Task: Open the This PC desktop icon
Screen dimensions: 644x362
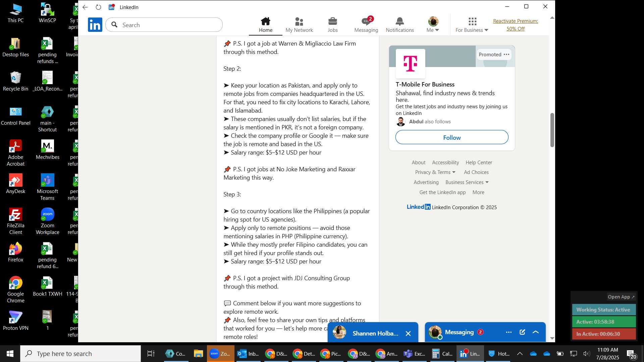Action: pyautogui.click(x=15, y=13)
